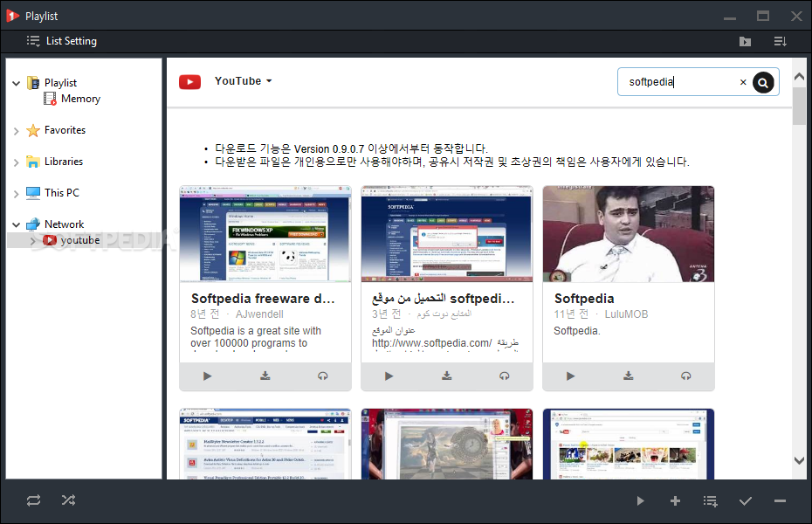This screenshot has height=524, width=812.
Task: Open the YouTube source dropdown
Action: (x=244, y=80)
